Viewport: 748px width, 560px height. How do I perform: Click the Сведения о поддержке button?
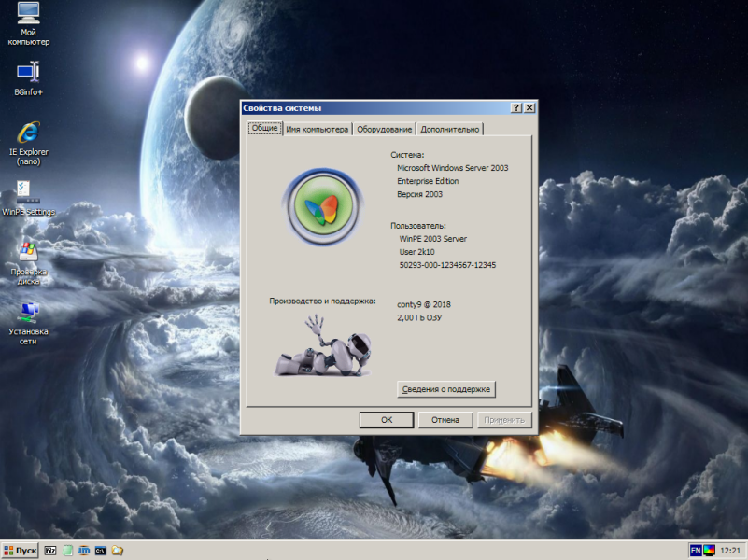[x=446, y=389]
